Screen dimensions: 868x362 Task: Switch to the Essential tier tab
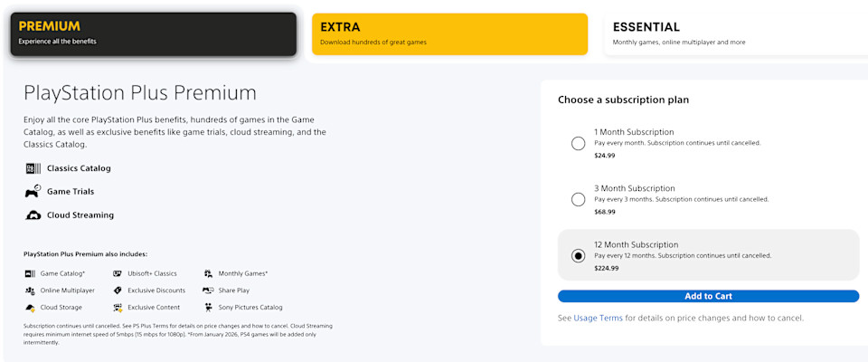point(736,33)
